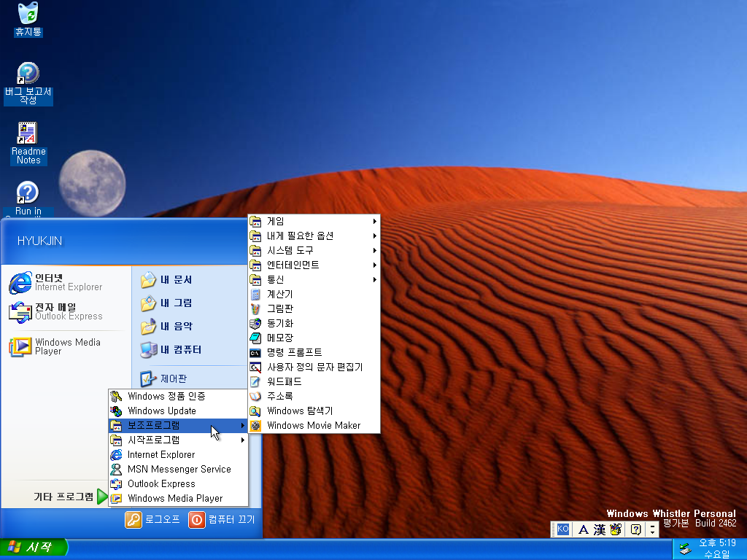Click the language bar help icon
747x560 pixels.
[635, 529]
